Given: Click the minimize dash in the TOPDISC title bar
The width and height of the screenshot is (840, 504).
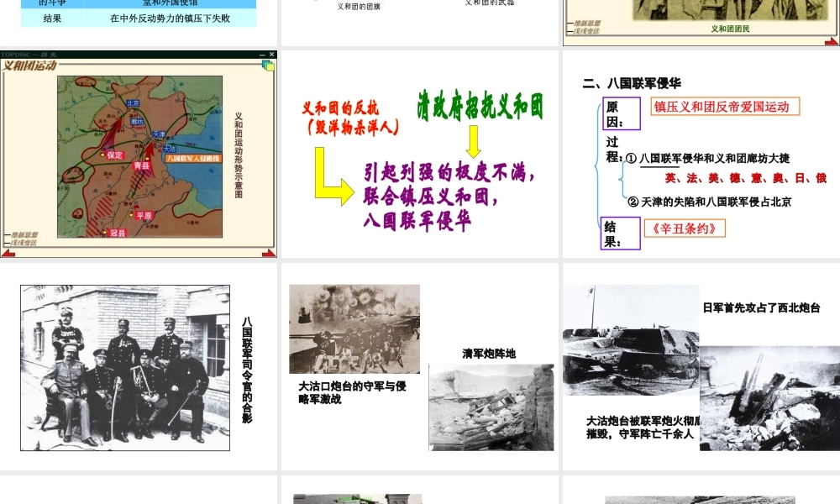Looking at the screenshot, I should tap(262, 55).
